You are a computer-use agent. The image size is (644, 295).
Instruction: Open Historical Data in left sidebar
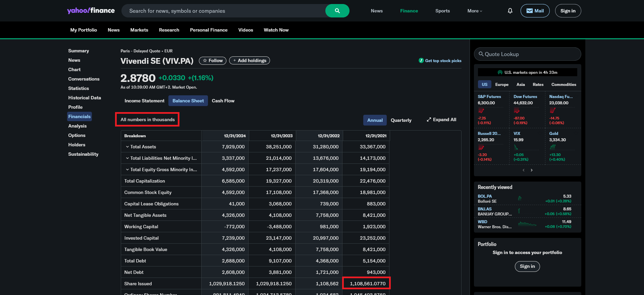85,98
